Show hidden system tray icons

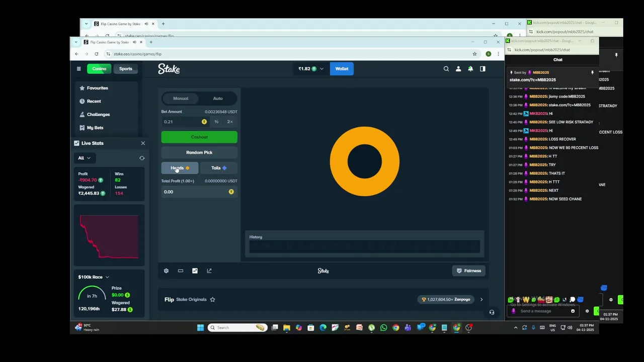[x=515, y=328]
